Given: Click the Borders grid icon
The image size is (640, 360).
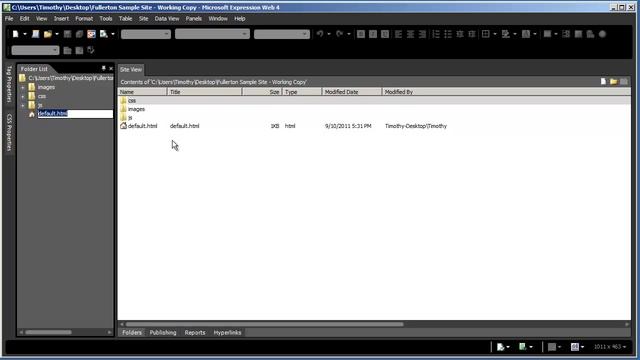Looking at the screenshot, I should pyautogui.click(x=486, y=34).
